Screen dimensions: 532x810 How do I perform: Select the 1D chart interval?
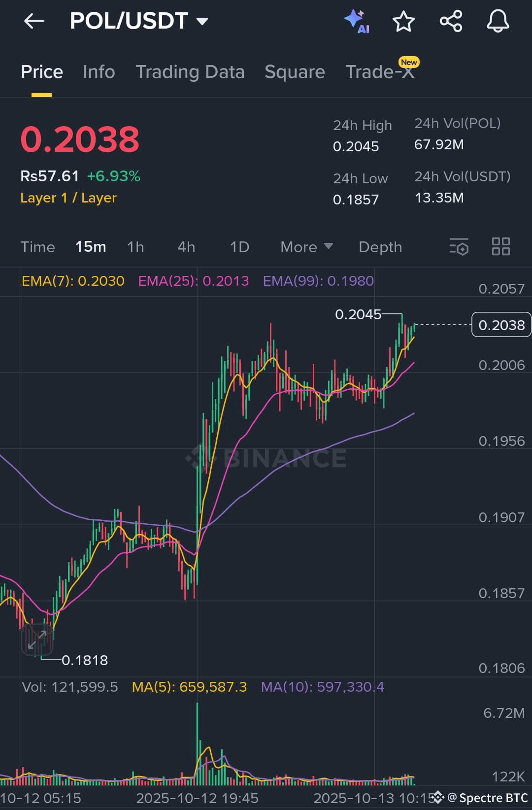[239, 247]
